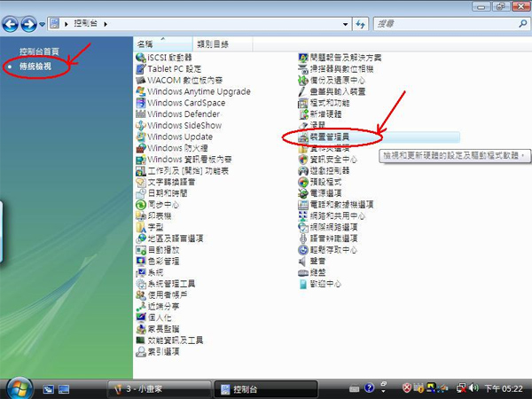Open the 系統 item
This screenshot has height=399, width=532.
[150, 272]
